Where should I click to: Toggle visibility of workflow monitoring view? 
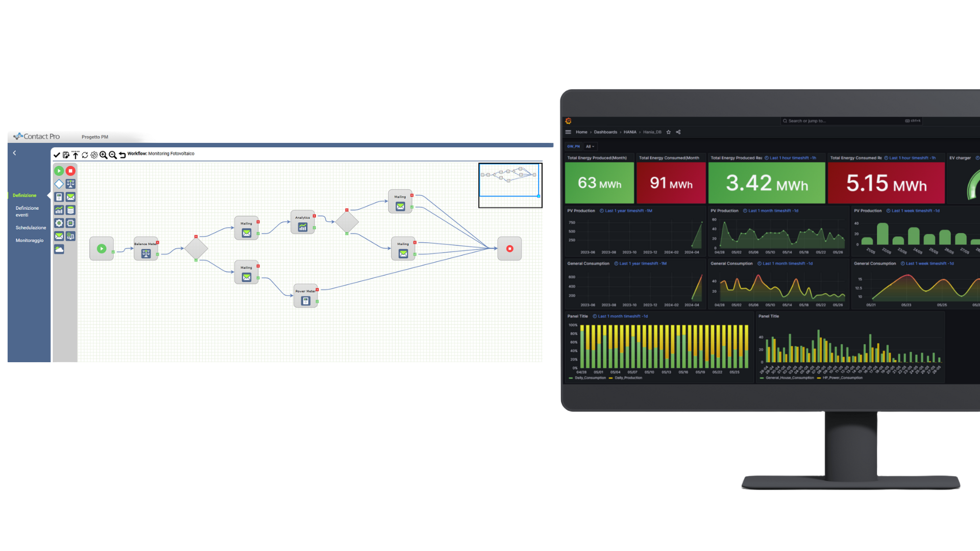click(30, 240)
